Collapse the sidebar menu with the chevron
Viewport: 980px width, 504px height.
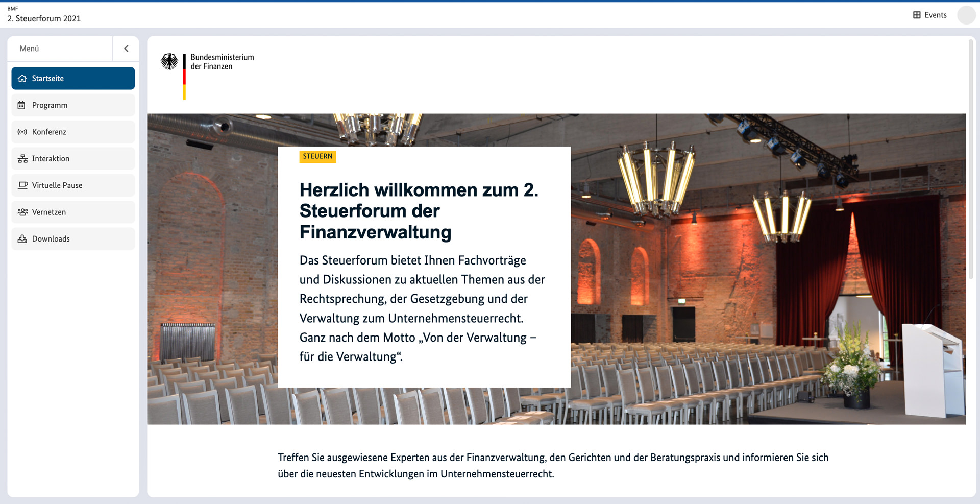[126, 49]
